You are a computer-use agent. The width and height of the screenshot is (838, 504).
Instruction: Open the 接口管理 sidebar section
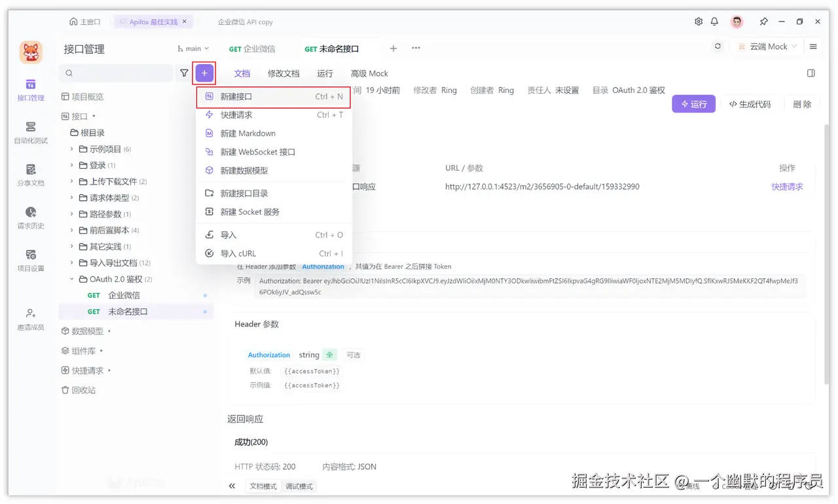coord(31,90)
